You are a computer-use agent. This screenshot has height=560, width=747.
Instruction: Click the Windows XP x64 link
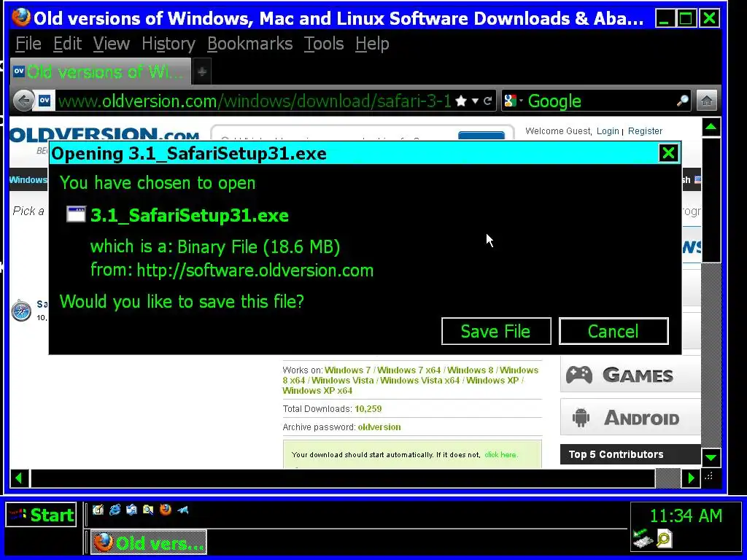[317, 391]
